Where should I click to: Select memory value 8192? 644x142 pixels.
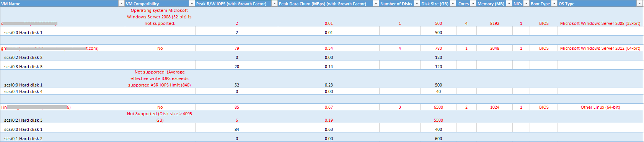coord(494,23)
